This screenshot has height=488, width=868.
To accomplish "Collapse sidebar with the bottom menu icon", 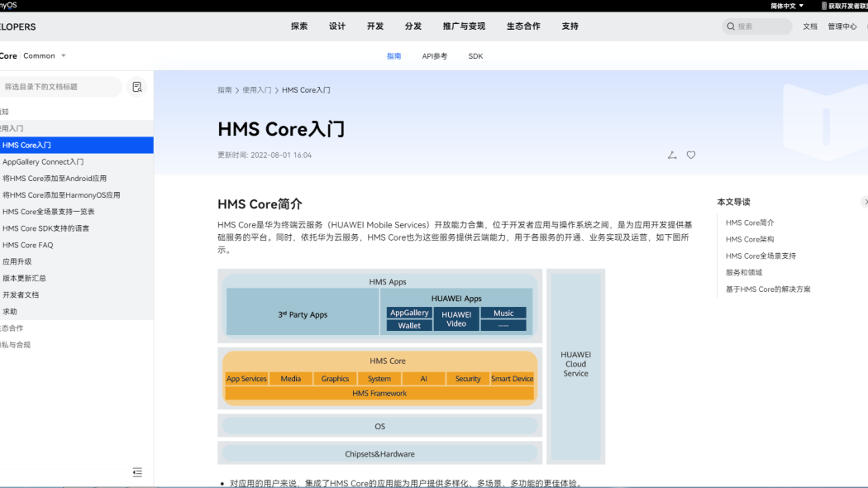I will [x=137, y=472].
